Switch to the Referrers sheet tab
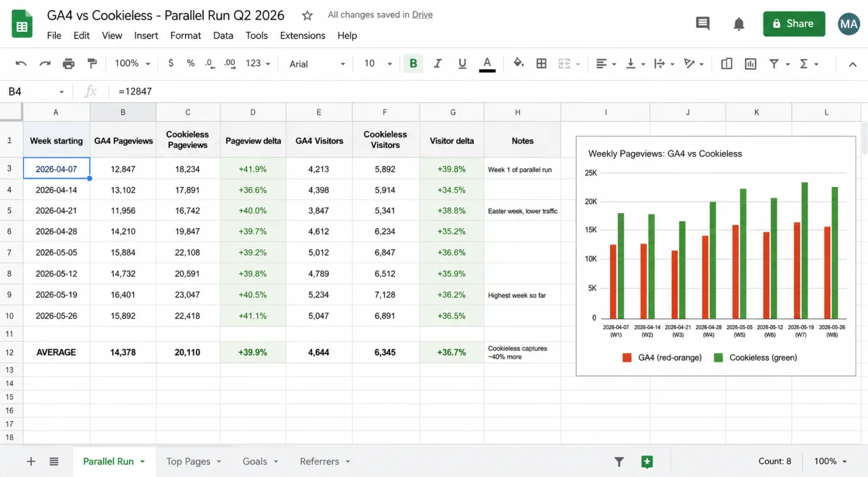 [x=325, y=461]
